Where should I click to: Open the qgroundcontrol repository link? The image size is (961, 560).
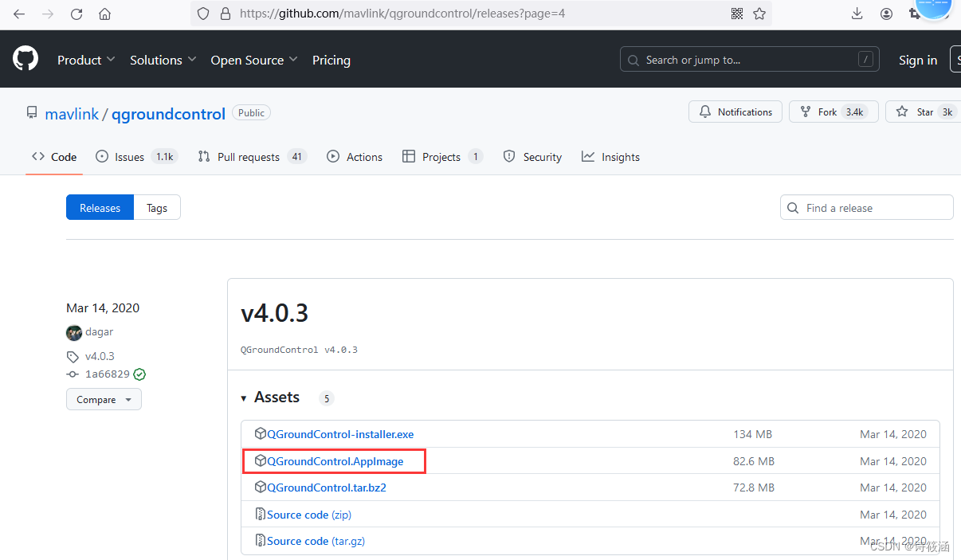click(169, 114)
